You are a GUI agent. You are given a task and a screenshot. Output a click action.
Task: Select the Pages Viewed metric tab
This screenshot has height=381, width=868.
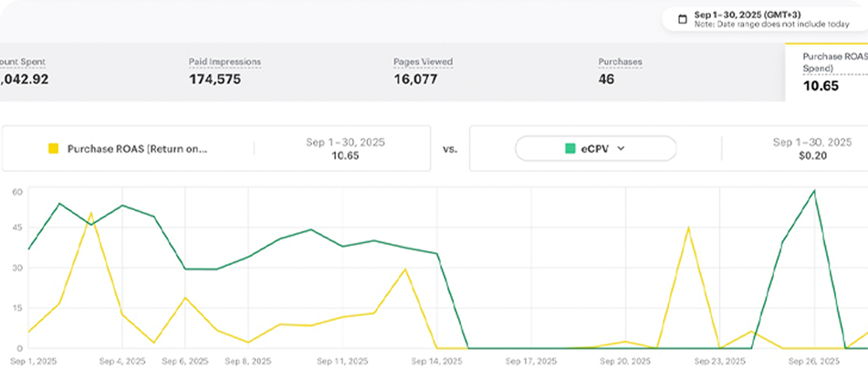click(x=423, y=72)
